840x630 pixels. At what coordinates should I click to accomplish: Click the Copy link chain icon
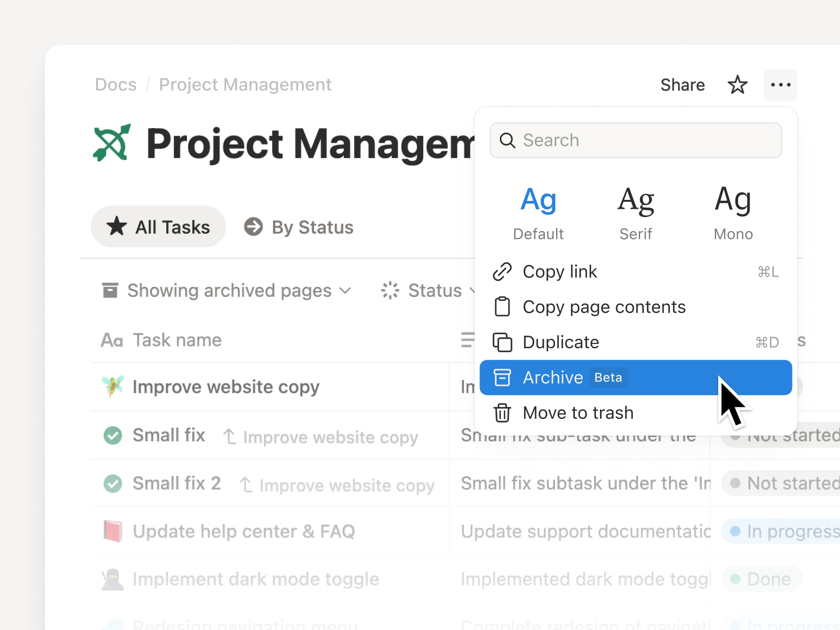503,272
